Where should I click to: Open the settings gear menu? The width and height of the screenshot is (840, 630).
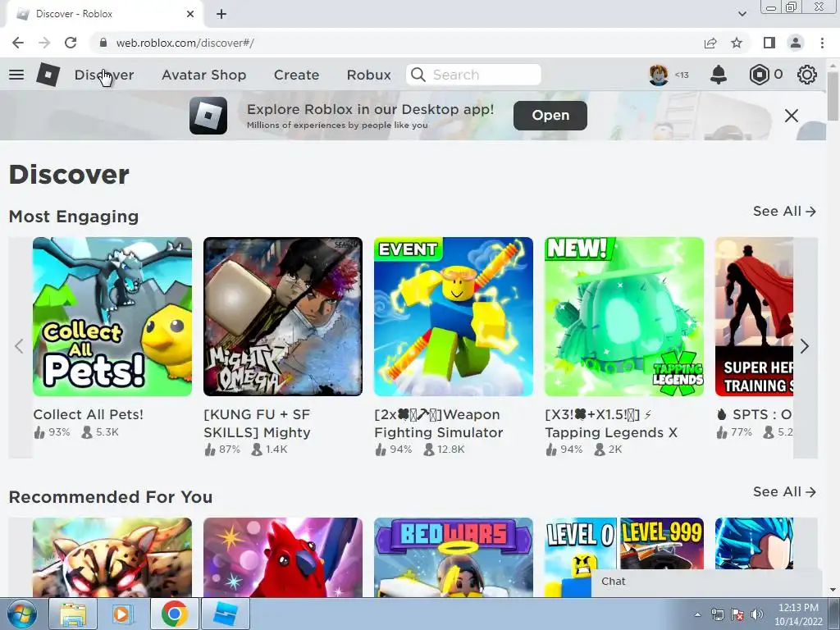(x=807, y=75)
